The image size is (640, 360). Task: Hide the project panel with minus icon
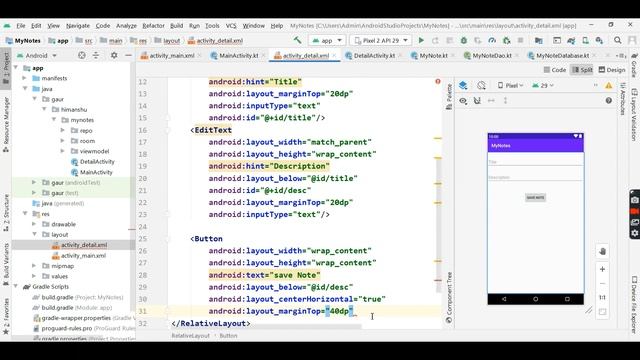128,55
